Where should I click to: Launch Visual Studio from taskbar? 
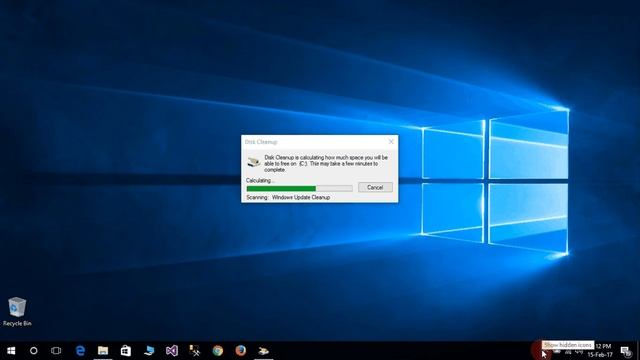tap(172, 351)
